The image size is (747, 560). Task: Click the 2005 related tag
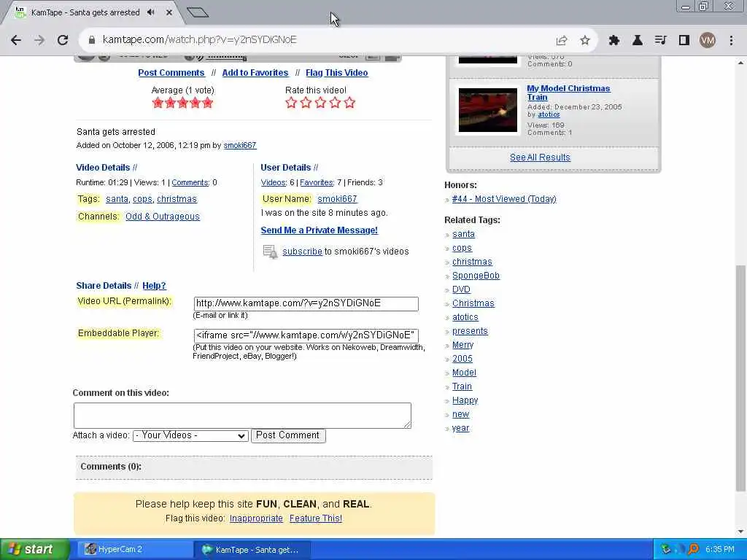click(x=462, y=359)
